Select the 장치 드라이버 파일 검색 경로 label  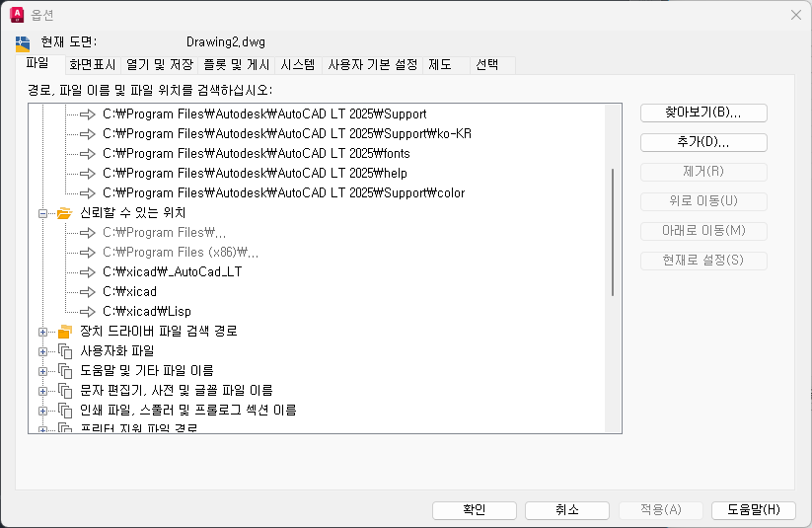tap(159, 331)
